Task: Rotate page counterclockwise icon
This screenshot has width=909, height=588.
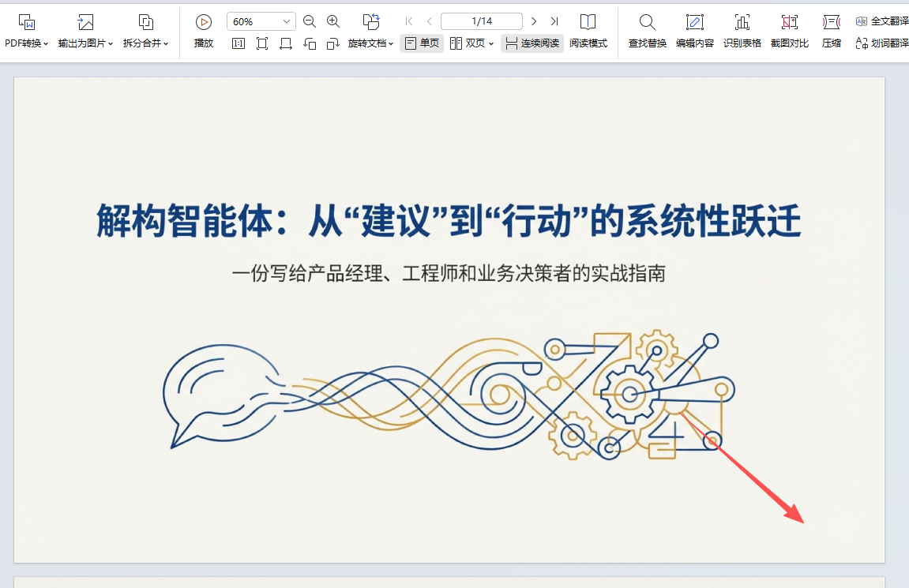Action: click(x=310, y=43)
